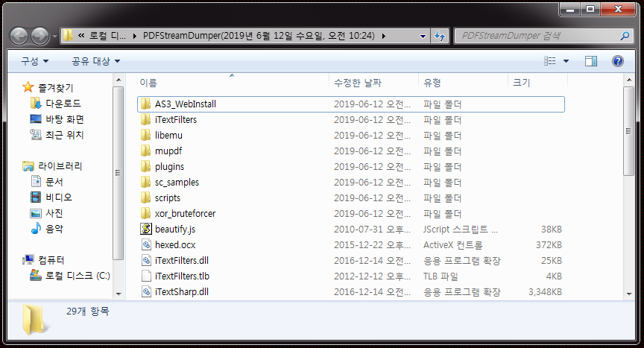The width and height of the screenshot is (644, 348).
Task: Select the scripts folder icon
Action: (x=146, y=197)
